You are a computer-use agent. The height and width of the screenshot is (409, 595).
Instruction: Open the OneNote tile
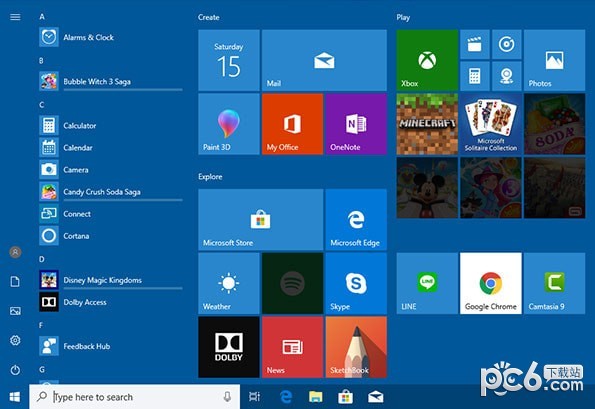[x=356, y=124]
